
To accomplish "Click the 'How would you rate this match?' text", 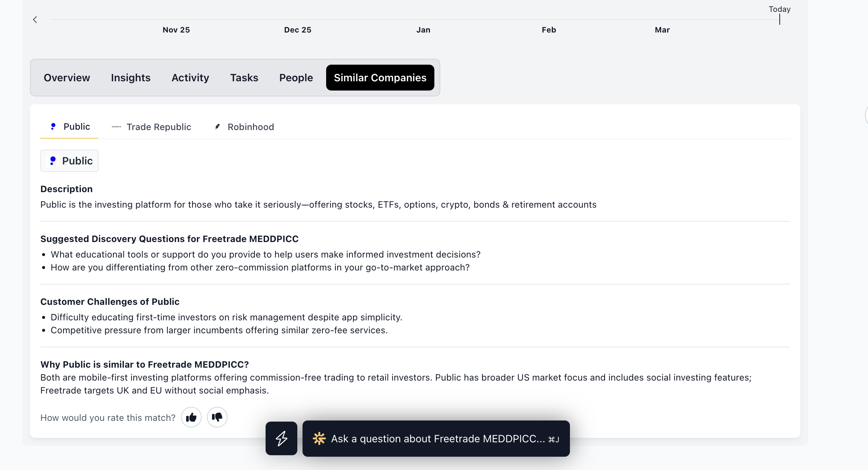I will click(x=108, y=418).
